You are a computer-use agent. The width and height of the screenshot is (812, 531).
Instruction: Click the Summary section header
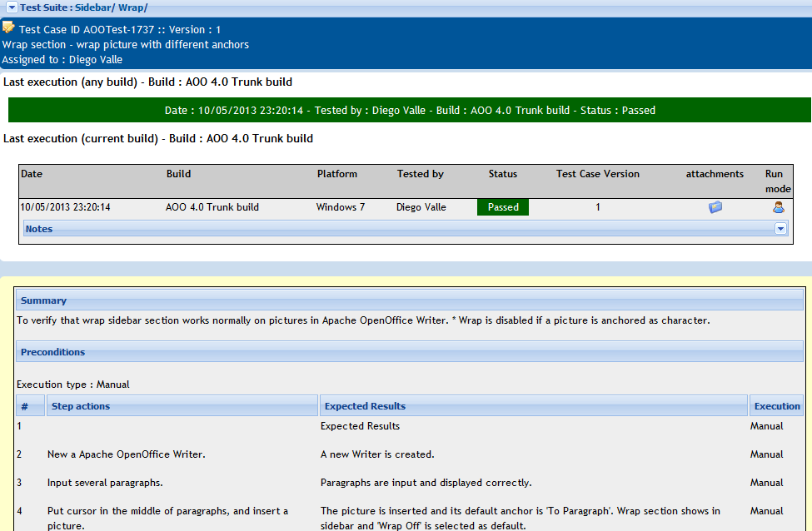[410, 300]
